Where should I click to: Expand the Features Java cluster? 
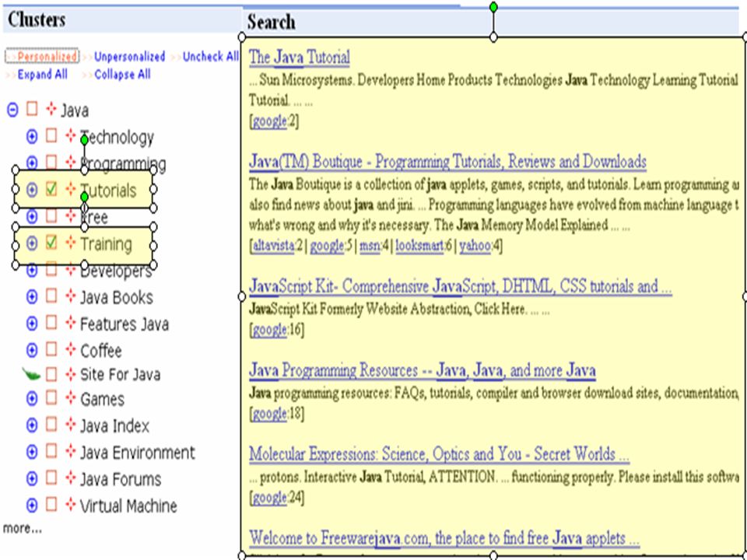[x=31, y=324]
